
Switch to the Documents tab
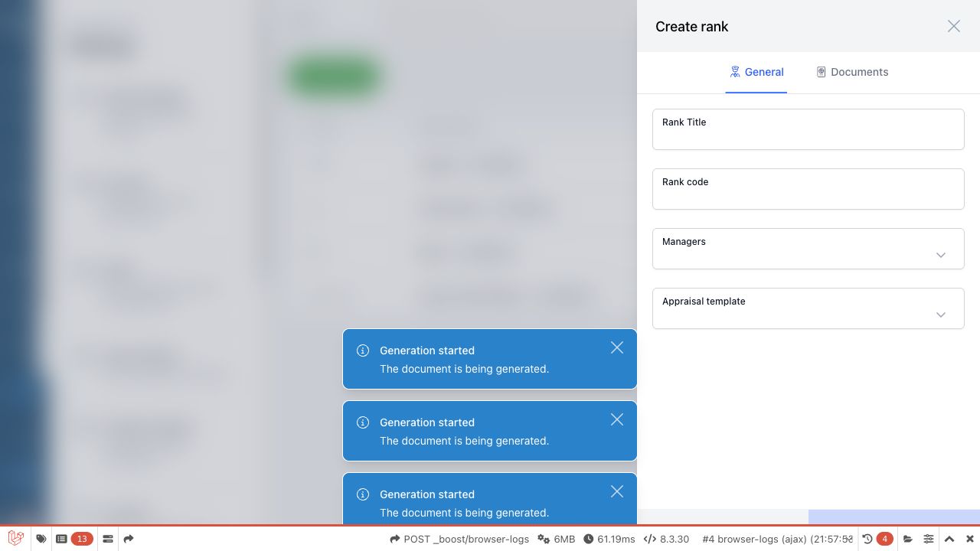pos(852,72)
